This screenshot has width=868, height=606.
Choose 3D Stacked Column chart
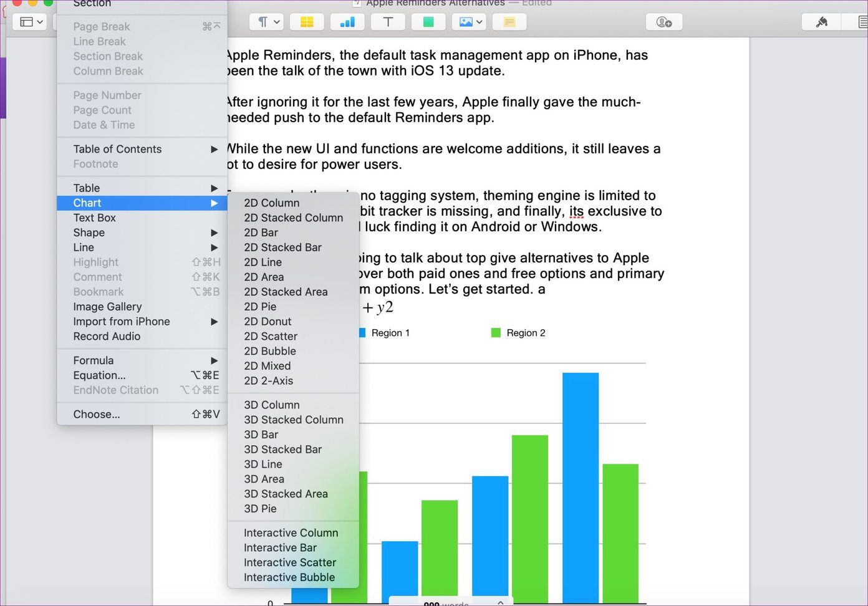293,420
